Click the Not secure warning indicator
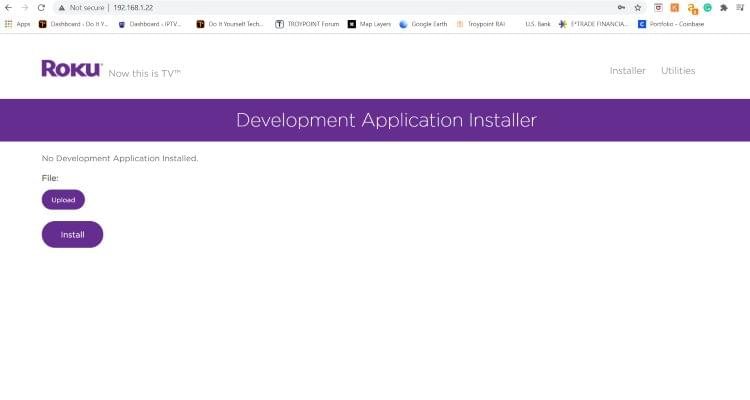The image size is (750, 400). [81, 7]
